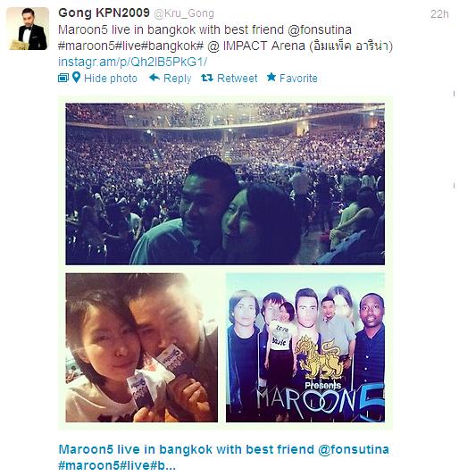This screenshot has width=459, height=476.
Task: Open the close-up selfie with tickets photo
Action: (141, 347)
